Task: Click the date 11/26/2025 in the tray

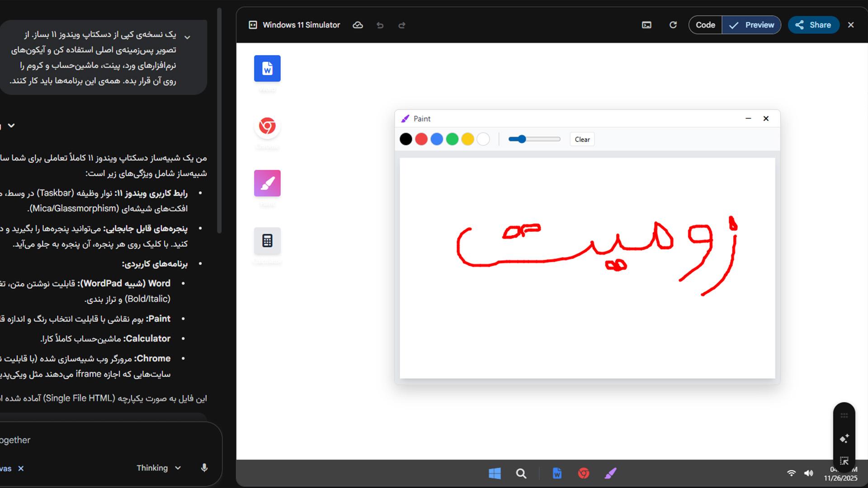Action: pos(840,478)
